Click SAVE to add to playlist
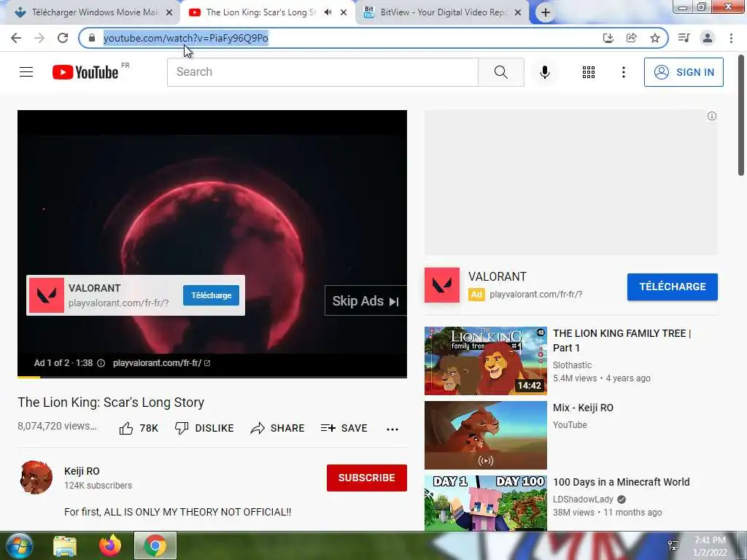 pyautogui.click(x=344, y=428)
